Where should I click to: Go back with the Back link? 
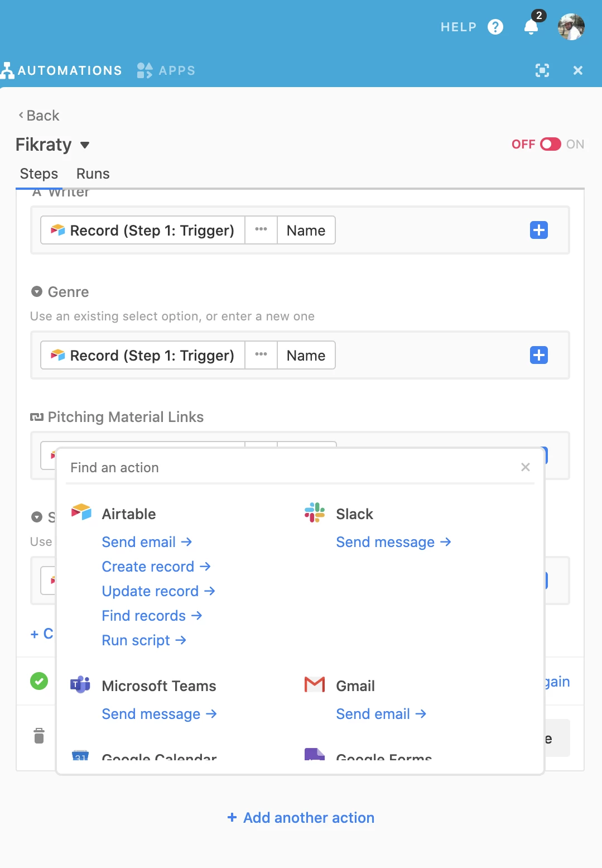(x=39, y=116)
